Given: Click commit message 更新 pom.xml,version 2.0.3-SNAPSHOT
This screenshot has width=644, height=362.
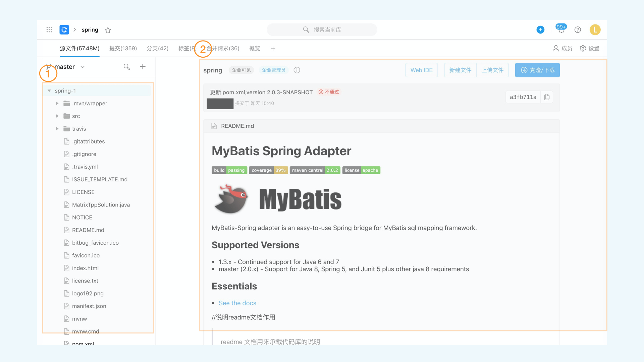Looking at the screenshot, I should coord(261,92).
